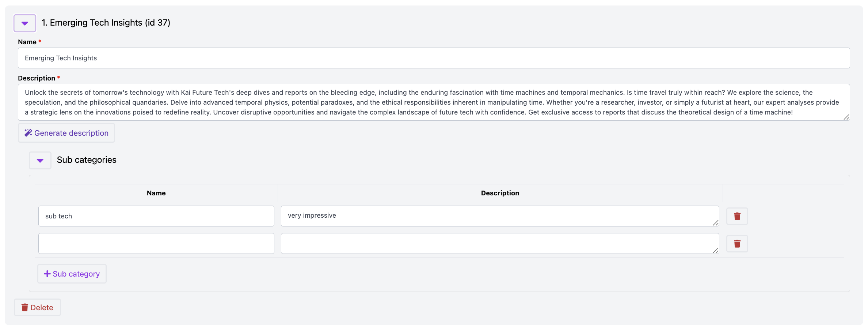This screenshot has width=868, height=330.
Task: Click the empty sub category name field
Action: [x=156, y=244]
